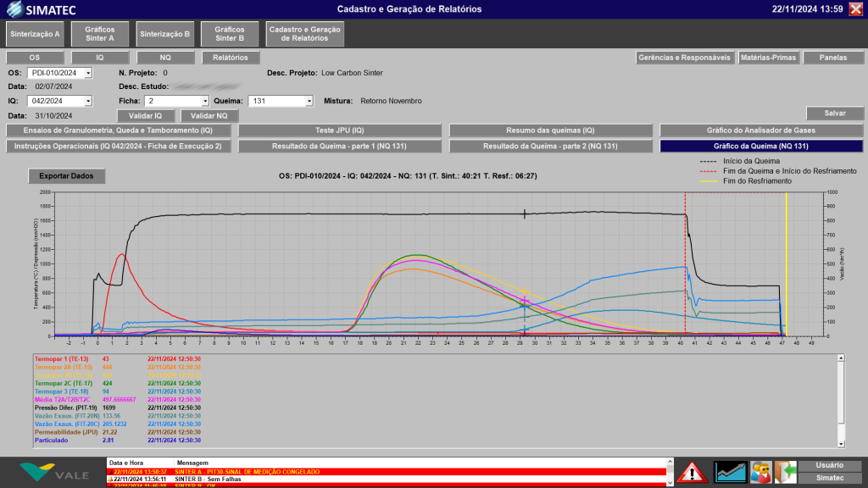Click the red dashed end-of-burn marker line
Screen dimensions: 868x488
[x=685, y=254]
